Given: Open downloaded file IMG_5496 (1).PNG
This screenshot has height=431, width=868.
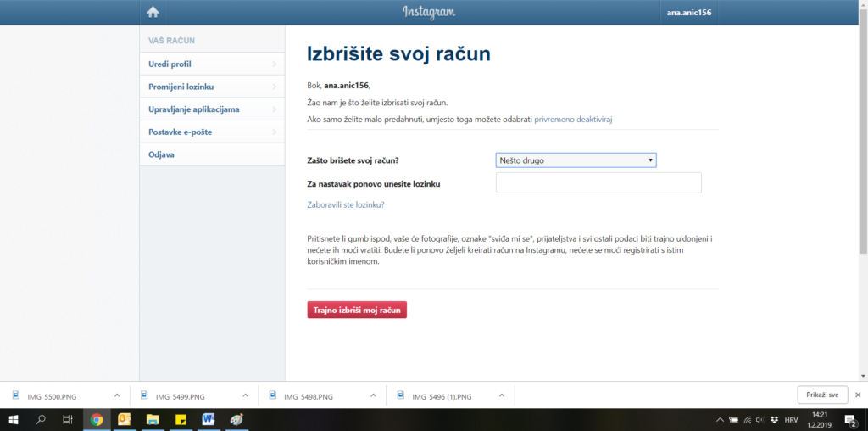Looking at the screenshot, I should coord(442,396).
